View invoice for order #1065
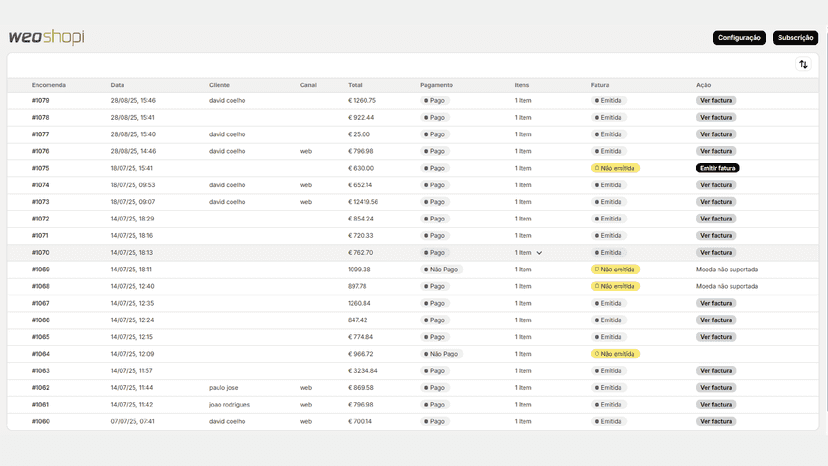828x466 pixels. pos(716,337)
